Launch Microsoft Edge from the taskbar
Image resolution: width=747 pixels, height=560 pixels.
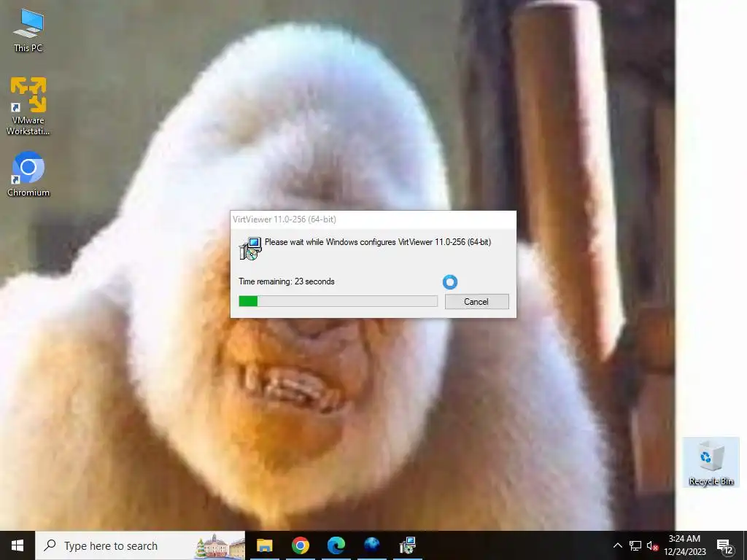pyautogui.click(x=336, y=545)
